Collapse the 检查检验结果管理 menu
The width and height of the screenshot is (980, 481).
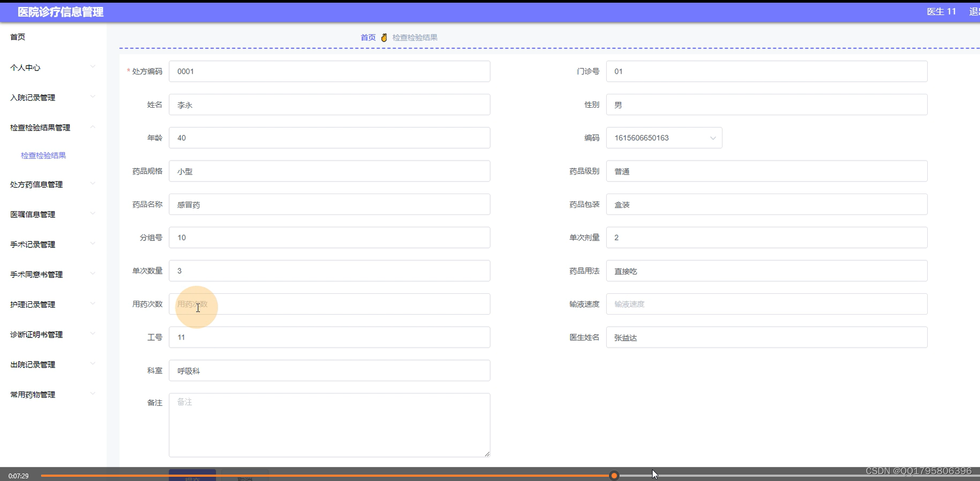click(53, 127)
